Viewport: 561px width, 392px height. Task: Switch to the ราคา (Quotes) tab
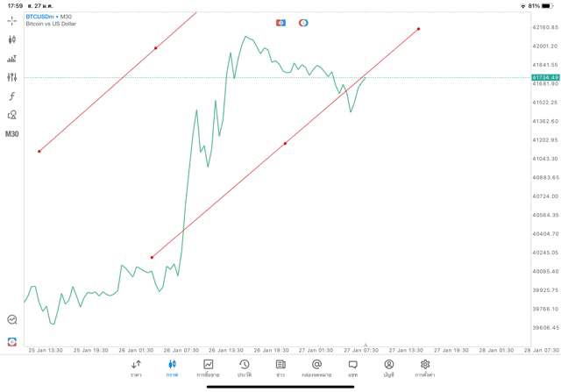(136, 367)
